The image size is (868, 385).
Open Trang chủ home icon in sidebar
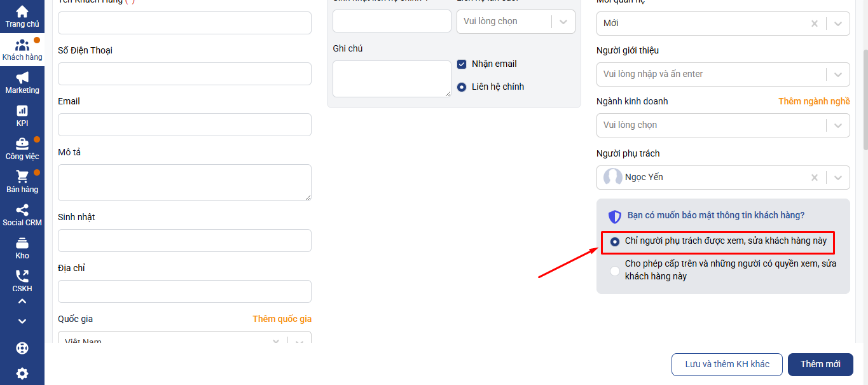pyautogui.click(x=22, y=11)
